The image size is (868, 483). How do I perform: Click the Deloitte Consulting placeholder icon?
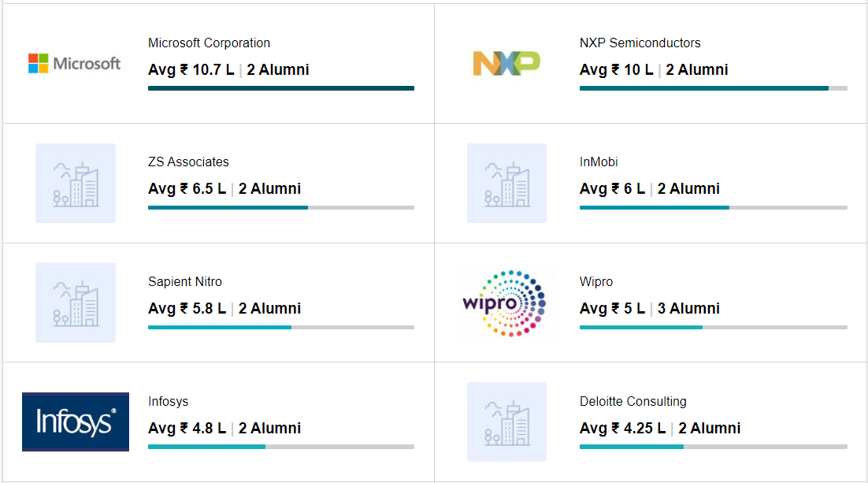(x=506, y=422)
